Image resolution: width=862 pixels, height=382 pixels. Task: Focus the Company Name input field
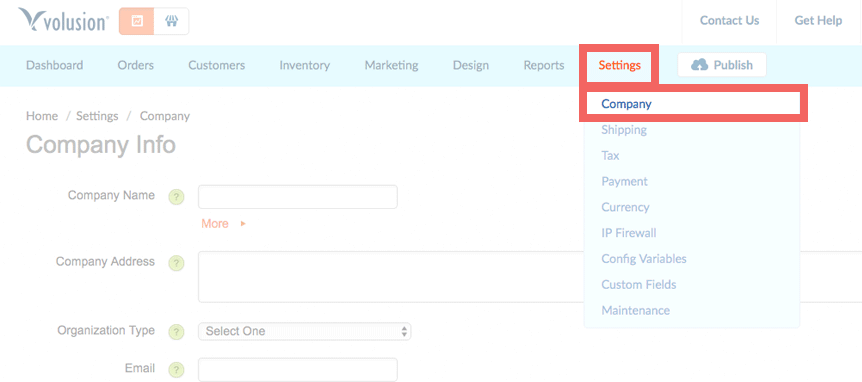point(297,197)
